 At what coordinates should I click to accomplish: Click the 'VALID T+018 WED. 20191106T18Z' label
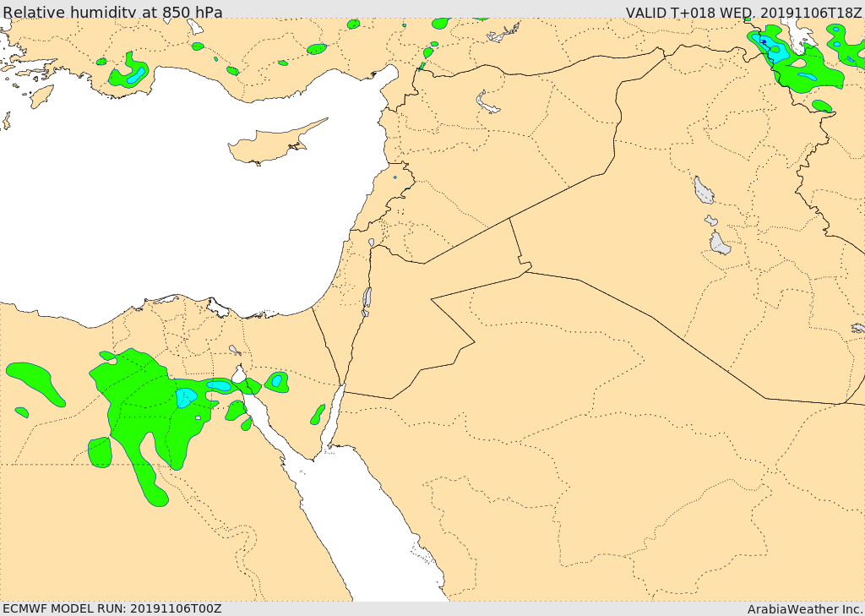click(743, 13)
